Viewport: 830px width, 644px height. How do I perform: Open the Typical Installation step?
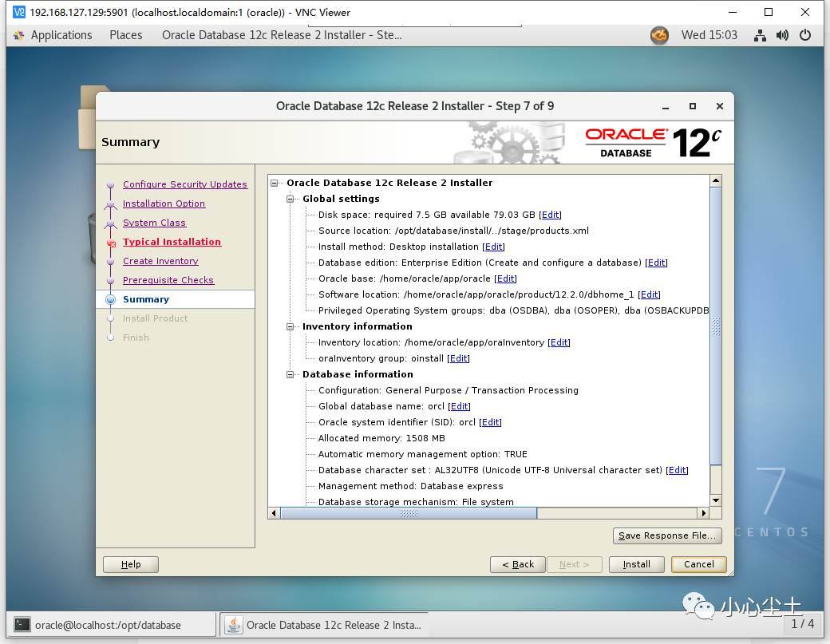click(x=172, y=241)
